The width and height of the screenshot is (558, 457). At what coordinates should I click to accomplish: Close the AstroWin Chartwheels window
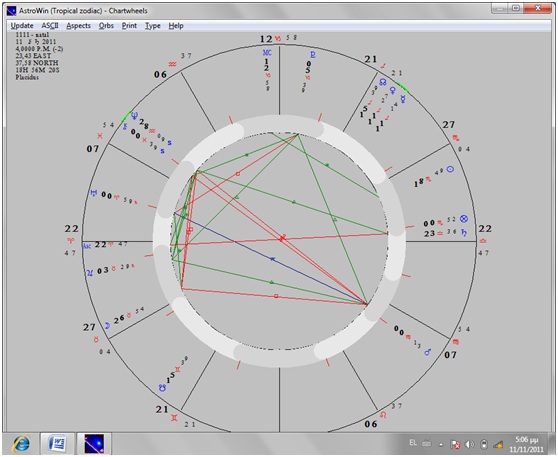pyautogui.click(x=539, y=8)
